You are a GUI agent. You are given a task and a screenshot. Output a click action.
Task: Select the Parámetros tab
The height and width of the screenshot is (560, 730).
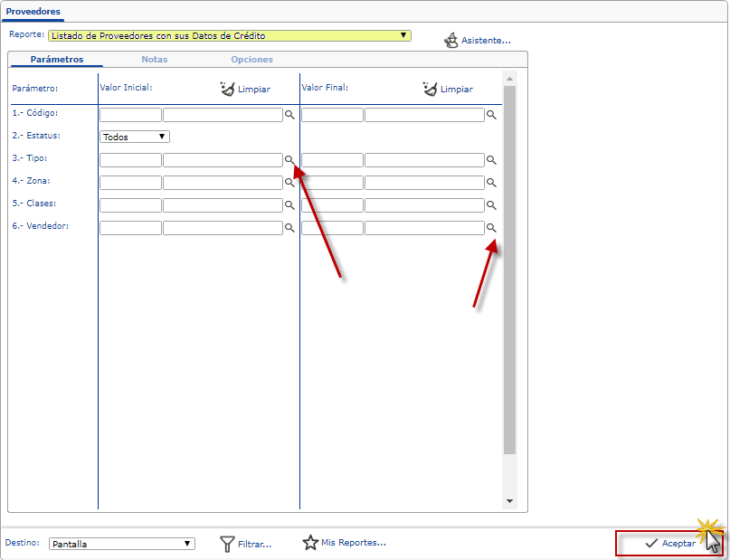(x=56, y=60)
